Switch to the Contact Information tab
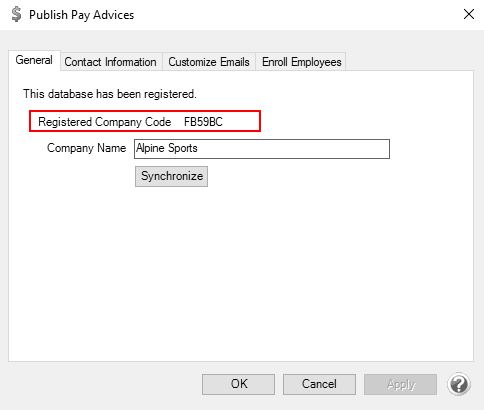Viewport: 484px width, 410px height. (111, 62)
